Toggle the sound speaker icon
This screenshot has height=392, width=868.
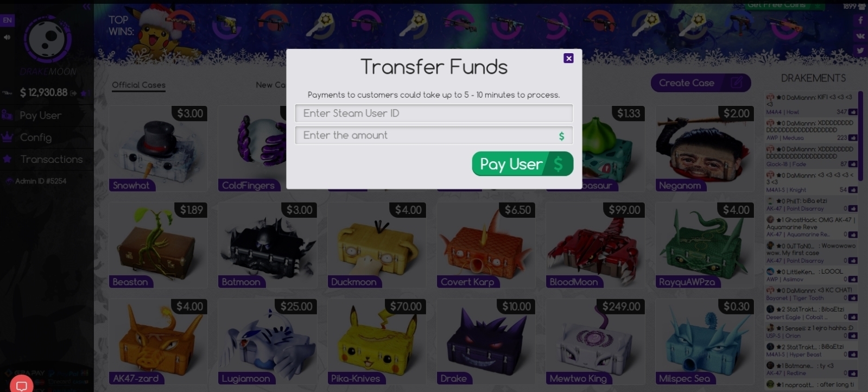pyautogui.click(x=7, y=37)
